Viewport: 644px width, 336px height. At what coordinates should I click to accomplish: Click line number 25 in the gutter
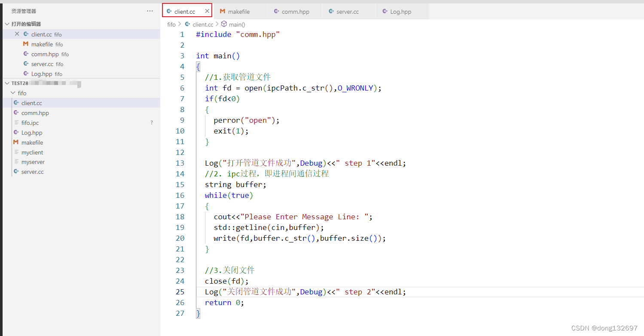point(180,292)
